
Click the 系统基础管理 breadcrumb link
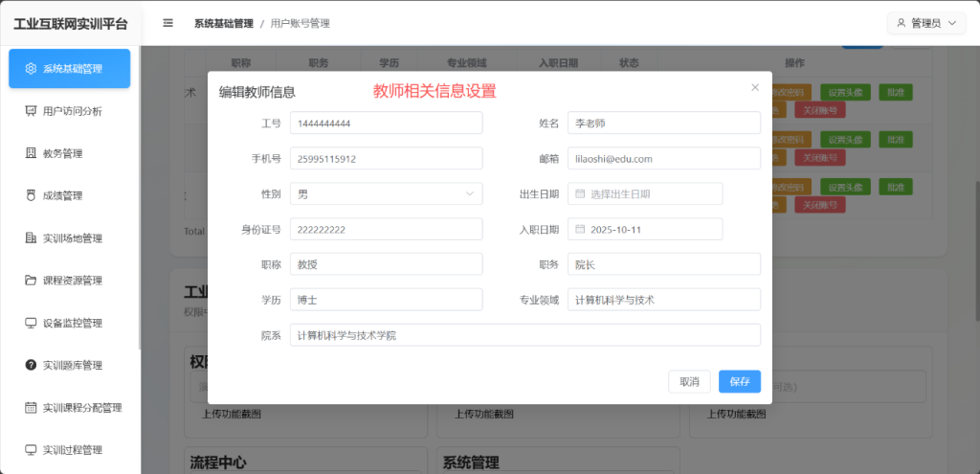click(224, 23)
